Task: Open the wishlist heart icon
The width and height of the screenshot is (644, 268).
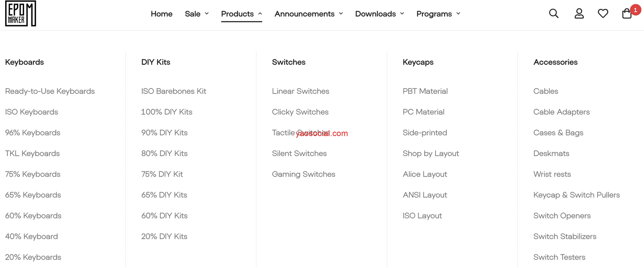Action: tap(603, 14)
